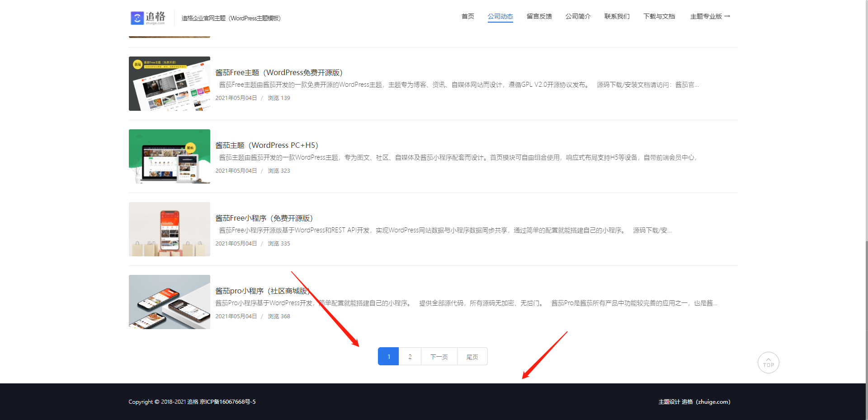This screenshot has width=868, height=420.
Task: Open 酱茄主题 (WordPress PC+H5) thumbnail
Action: pyautogui.click(x=170, y=156)
